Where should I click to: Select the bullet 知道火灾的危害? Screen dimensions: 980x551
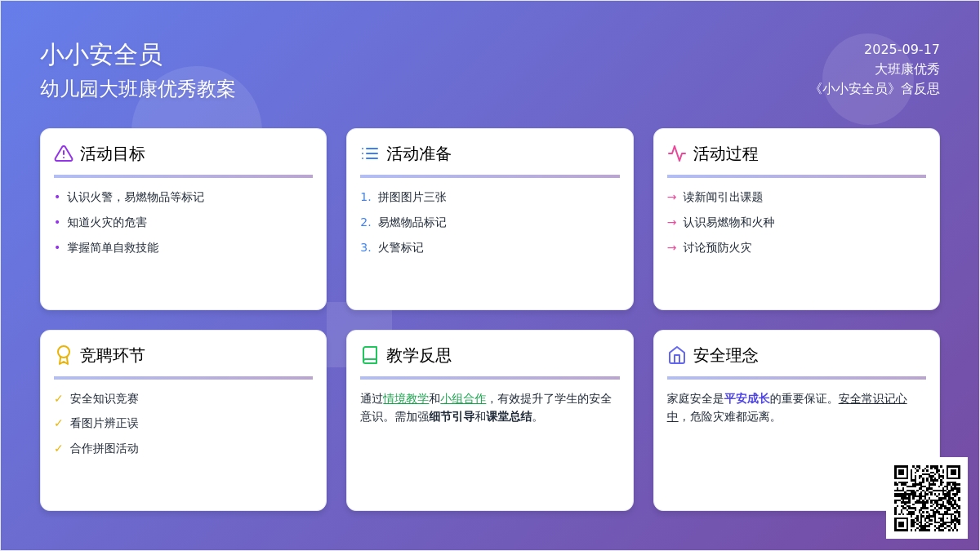(x=107, y=222)
